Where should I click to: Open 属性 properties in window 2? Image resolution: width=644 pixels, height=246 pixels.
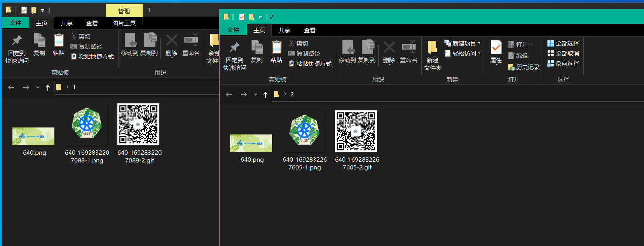pyautogui.click(x=496, y=52)
